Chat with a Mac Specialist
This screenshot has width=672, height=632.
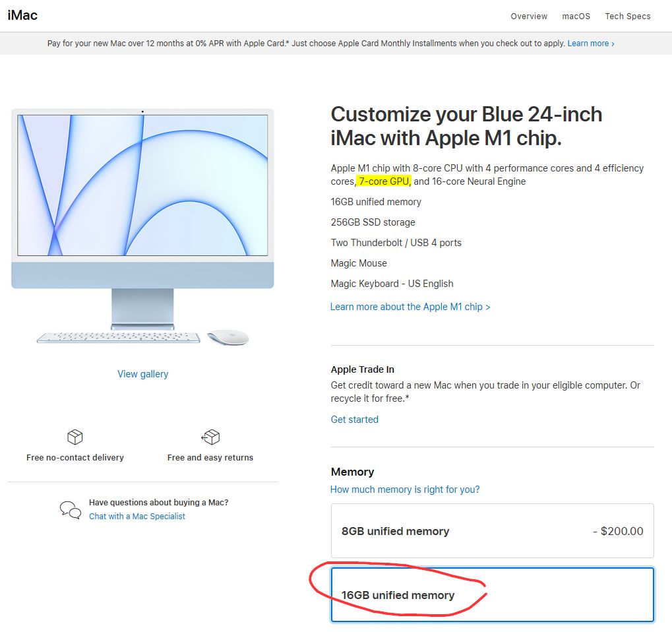pos(137,517)
